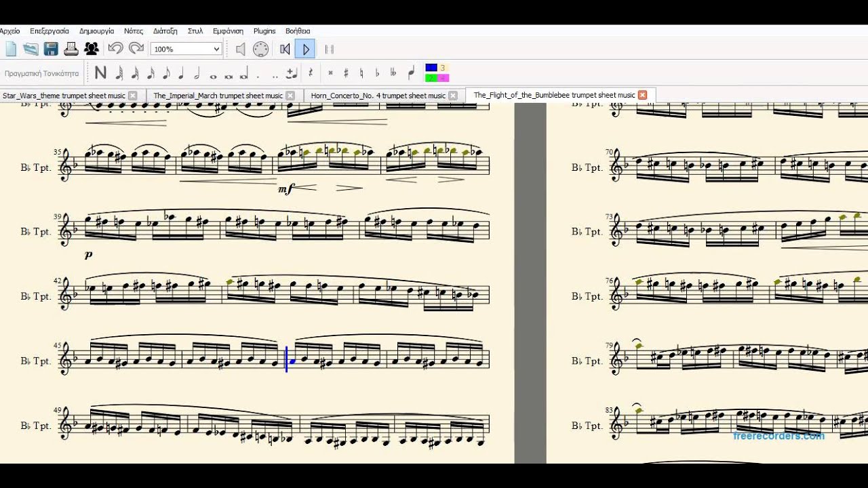Switch to pink voice 4
Screen dimensions: 868x488
pos(443,77)
